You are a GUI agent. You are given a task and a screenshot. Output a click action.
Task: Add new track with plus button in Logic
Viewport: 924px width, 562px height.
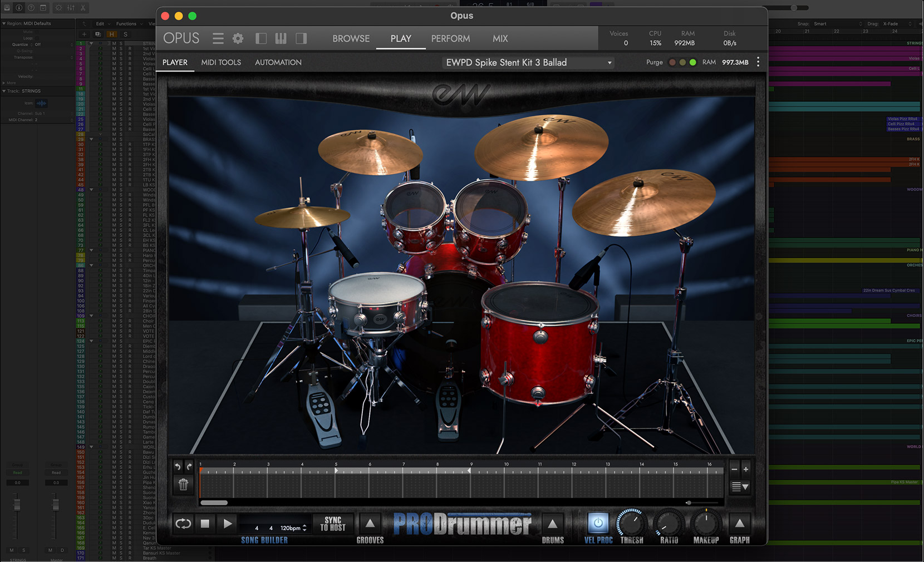point(84,34)
